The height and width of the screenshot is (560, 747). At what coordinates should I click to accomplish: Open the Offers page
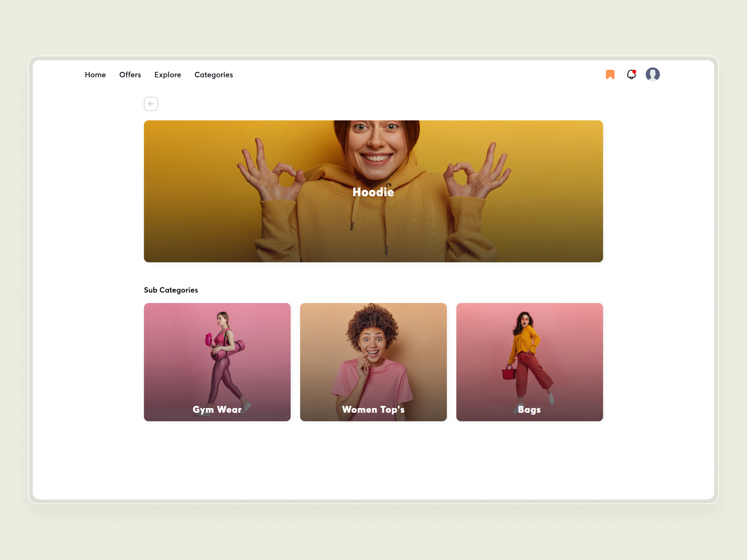tap(130, 75)
